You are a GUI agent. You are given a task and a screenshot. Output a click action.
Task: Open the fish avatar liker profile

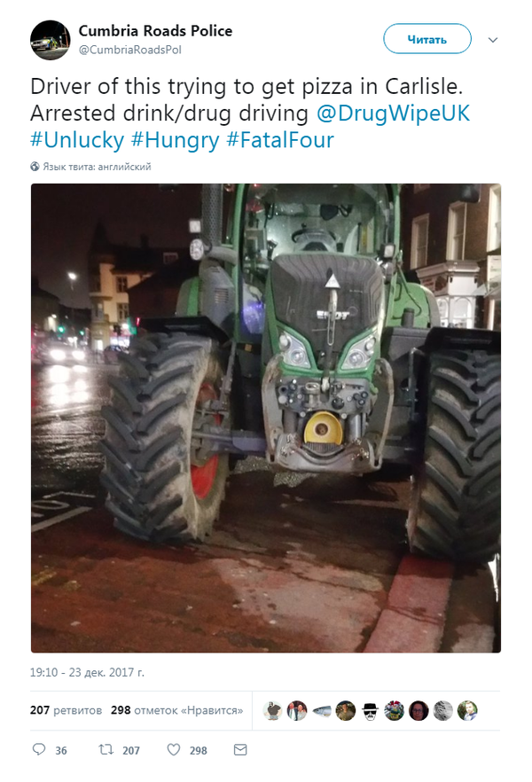click(x=322, y=711)
